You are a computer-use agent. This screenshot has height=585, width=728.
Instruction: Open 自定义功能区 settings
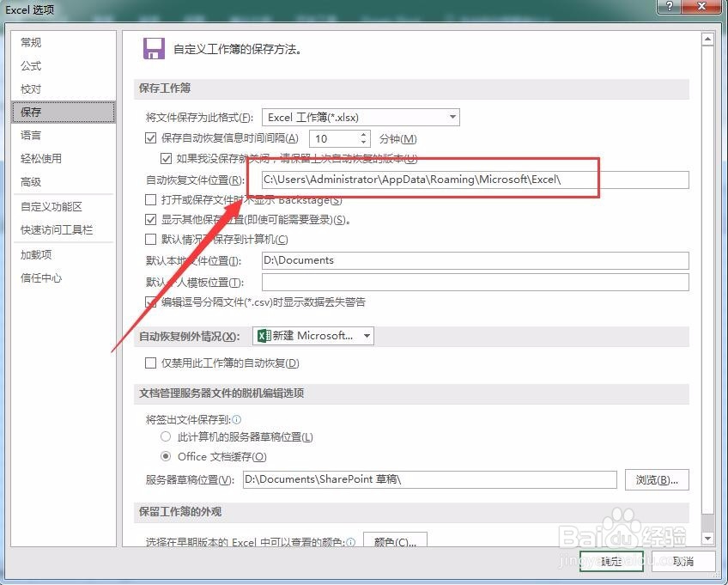(x=64, y=206)
